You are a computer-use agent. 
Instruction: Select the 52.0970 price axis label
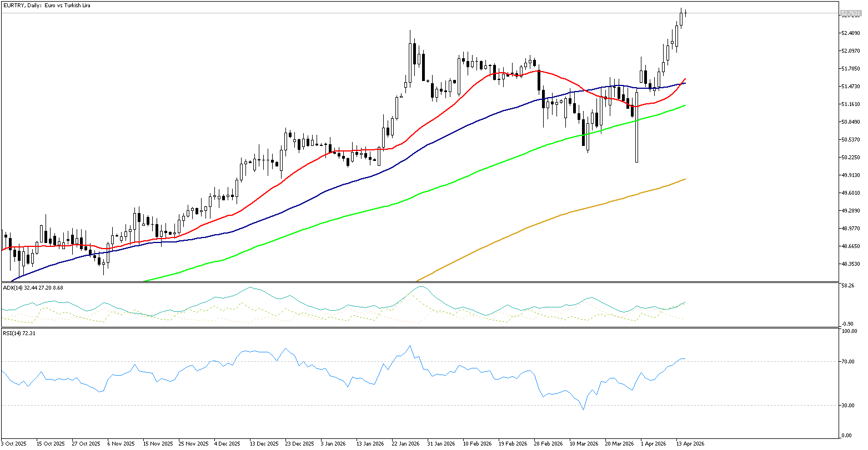pyautogui.click(x=851, y=51)
